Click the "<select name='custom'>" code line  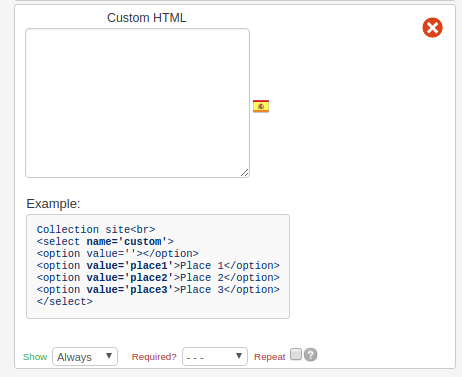105,242
